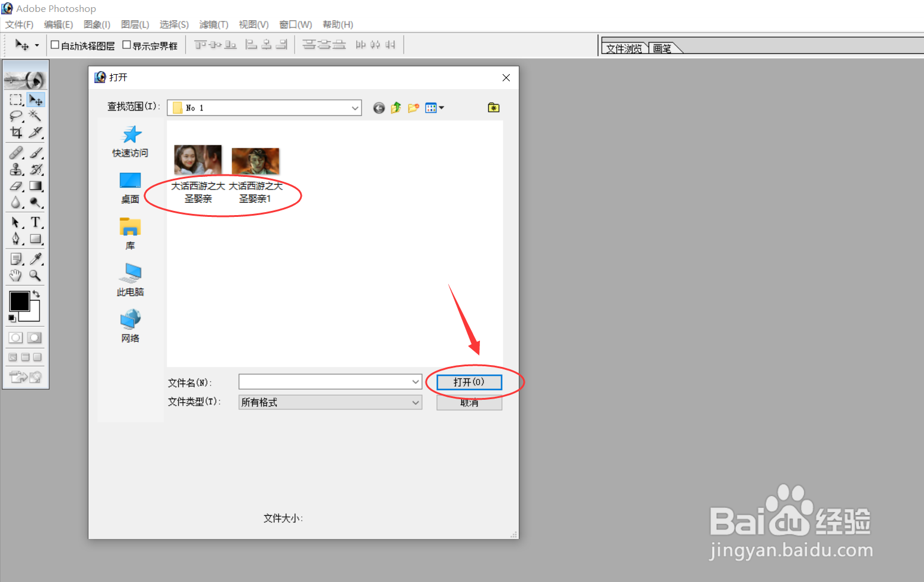Select the Dodge tool
This screenshot has height=582, width=924.
36,203
